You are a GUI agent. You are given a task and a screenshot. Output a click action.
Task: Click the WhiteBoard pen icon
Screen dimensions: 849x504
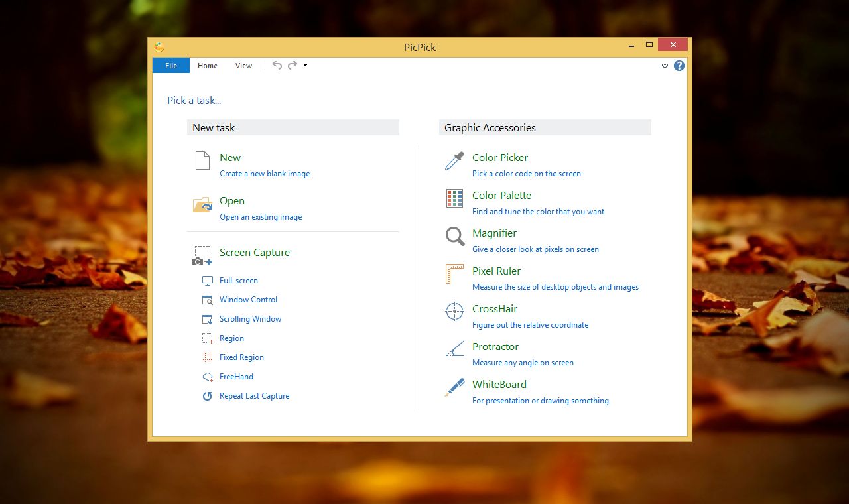[x=454, y=387]
